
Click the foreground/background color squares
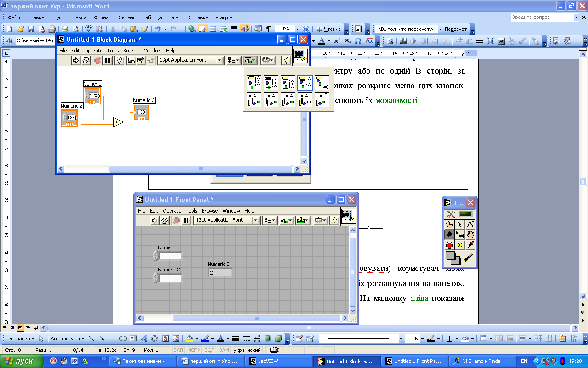pos(452,258)
